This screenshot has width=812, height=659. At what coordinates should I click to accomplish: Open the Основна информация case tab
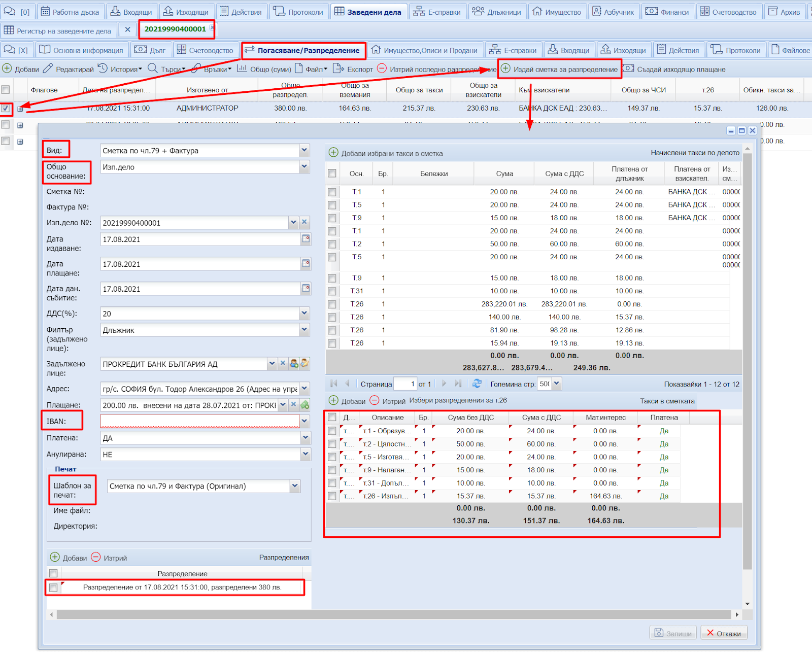click(81, 50)
